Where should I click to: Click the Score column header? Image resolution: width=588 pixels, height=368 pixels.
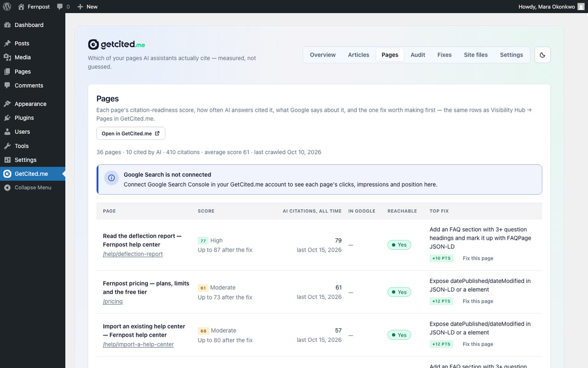(x=206, y=211)
